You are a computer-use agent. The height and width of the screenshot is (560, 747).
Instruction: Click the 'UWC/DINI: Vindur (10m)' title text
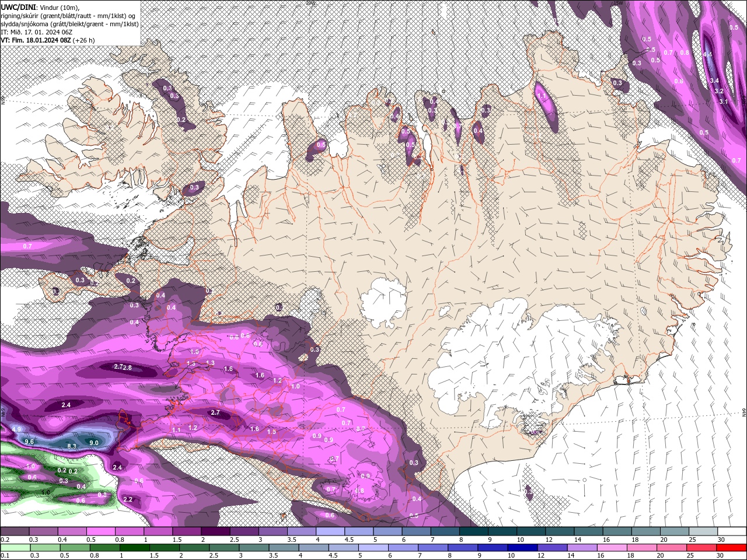click(40, 6)
